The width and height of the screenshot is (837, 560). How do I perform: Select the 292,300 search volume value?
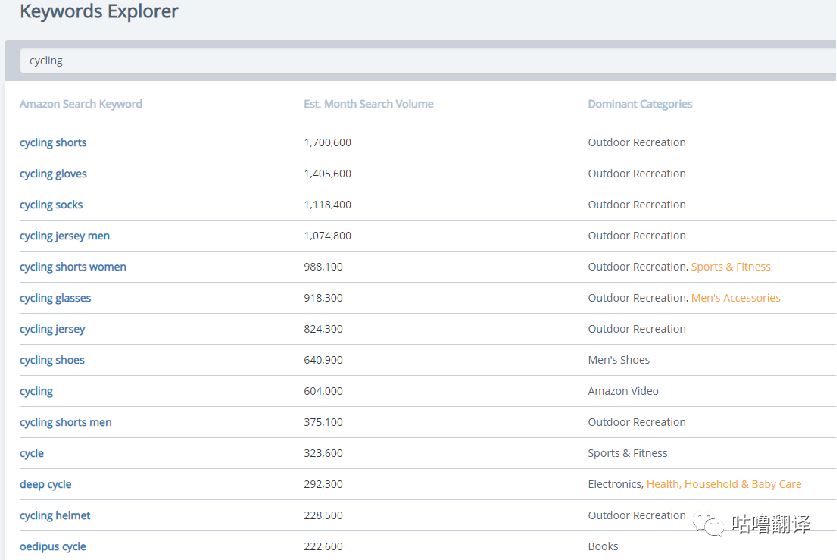pos(323,484)
